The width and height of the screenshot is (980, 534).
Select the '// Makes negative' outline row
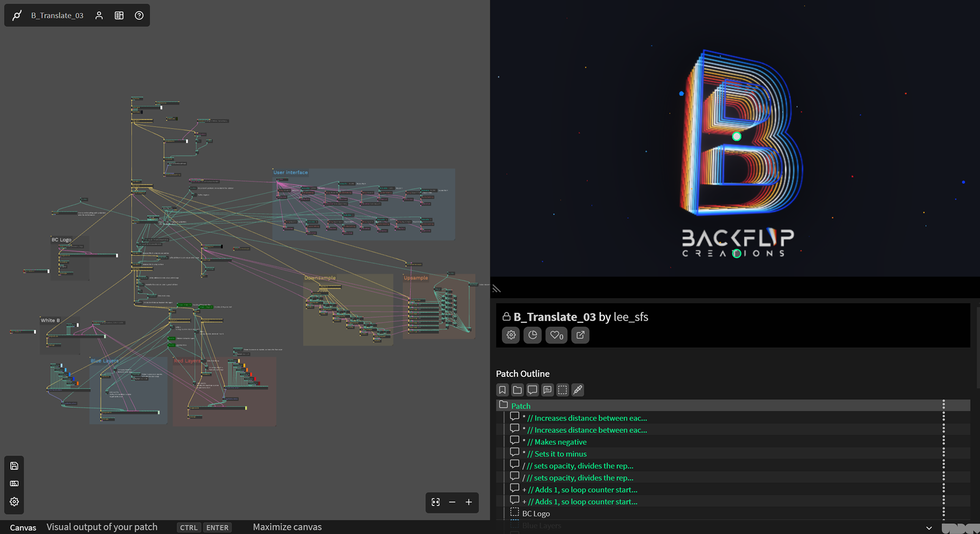(733, 442)
